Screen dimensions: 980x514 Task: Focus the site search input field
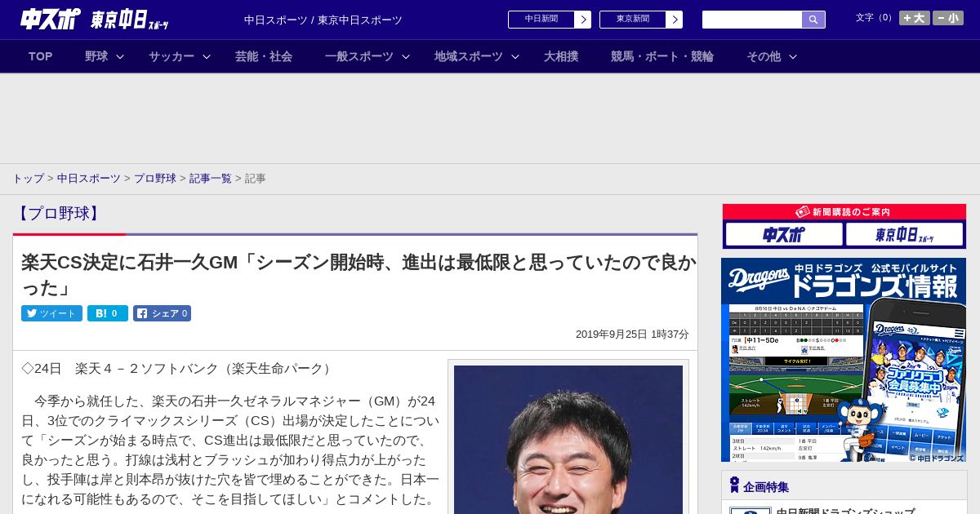pyautogui.click(x=752, y=20)
